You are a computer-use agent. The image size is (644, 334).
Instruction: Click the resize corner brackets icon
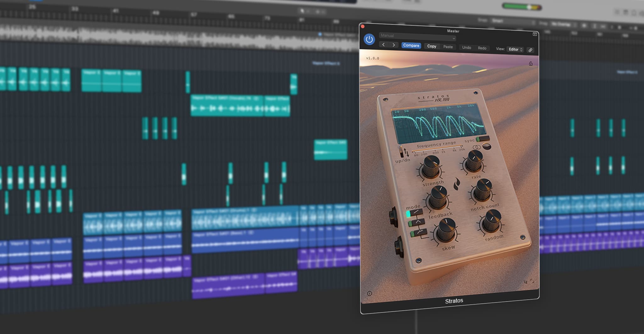click(x=532, y=281)
